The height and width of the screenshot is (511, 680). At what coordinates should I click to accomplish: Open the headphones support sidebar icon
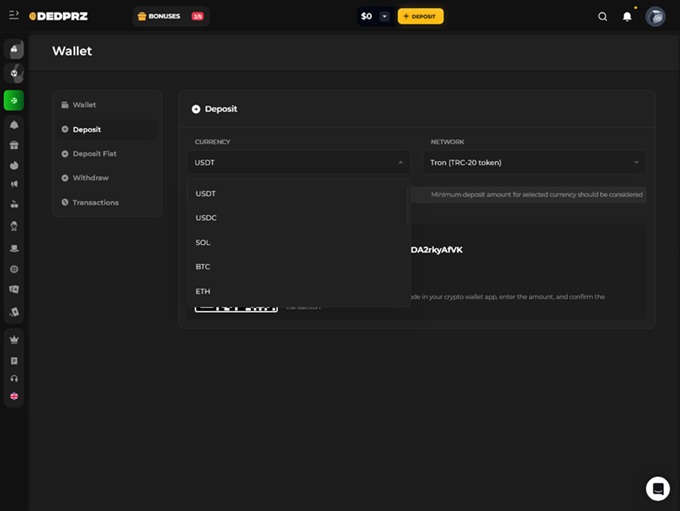[14, 378]
